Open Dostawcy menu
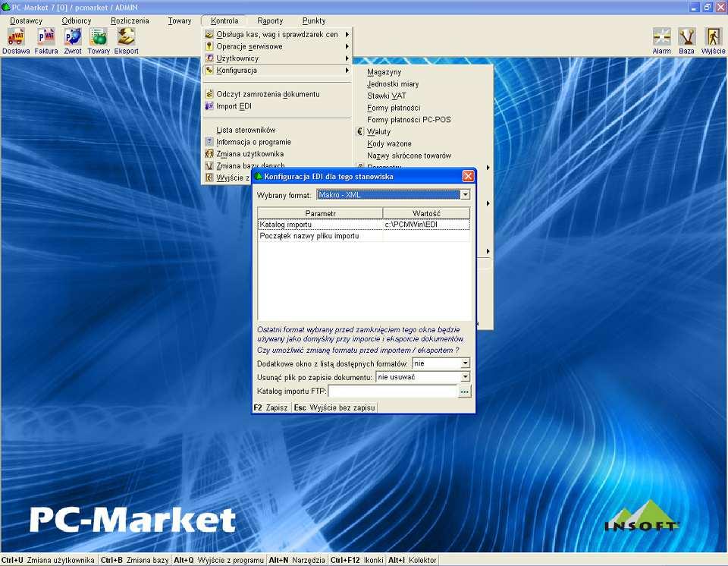The width and height of the screenshot is (728, 566). [26, 21]
